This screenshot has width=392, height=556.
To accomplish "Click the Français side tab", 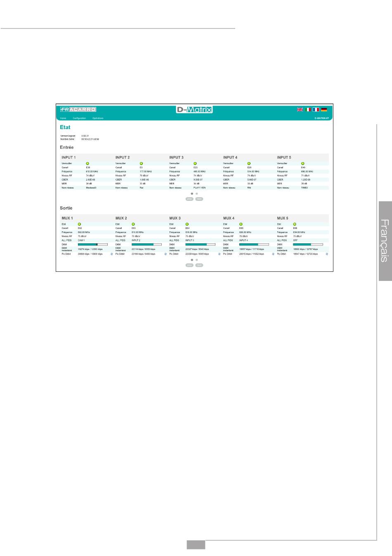I will [x=385, y=241].
